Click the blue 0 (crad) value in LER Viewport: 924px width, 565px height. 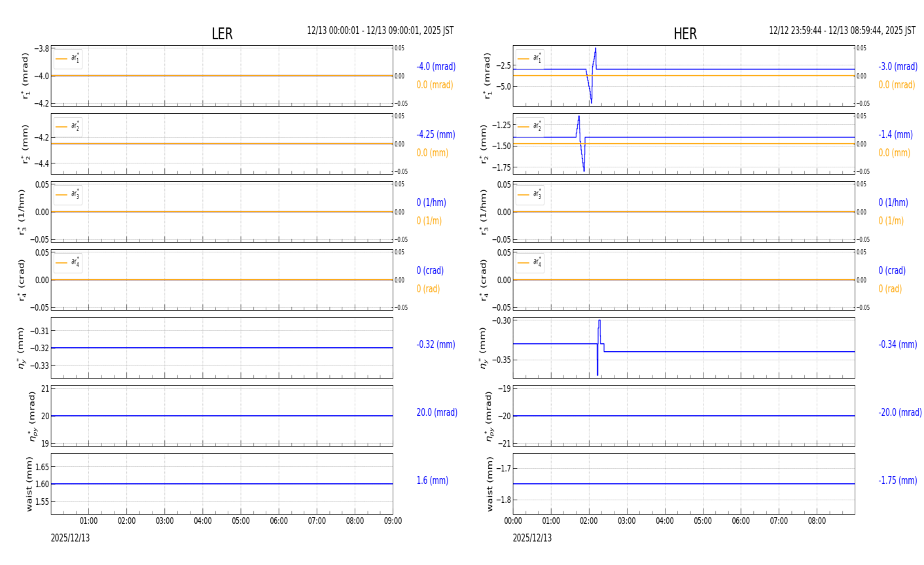click(430, 271)
